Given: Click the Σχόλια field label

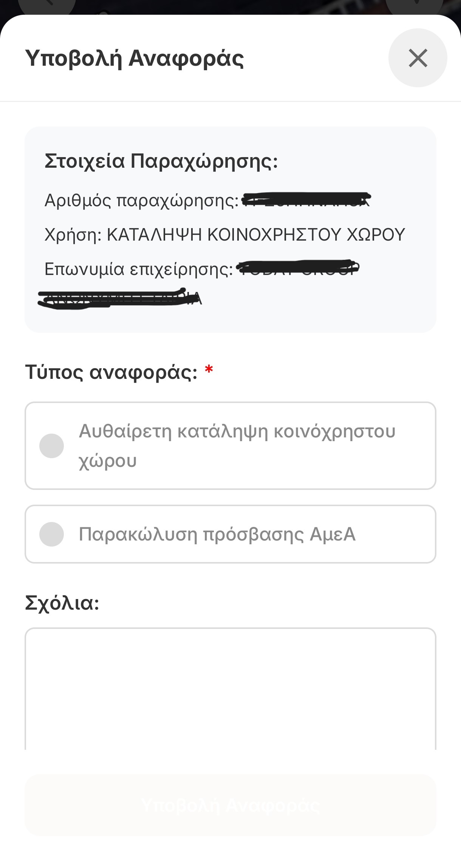Looking at the screenshot, I should pos(62,602).
